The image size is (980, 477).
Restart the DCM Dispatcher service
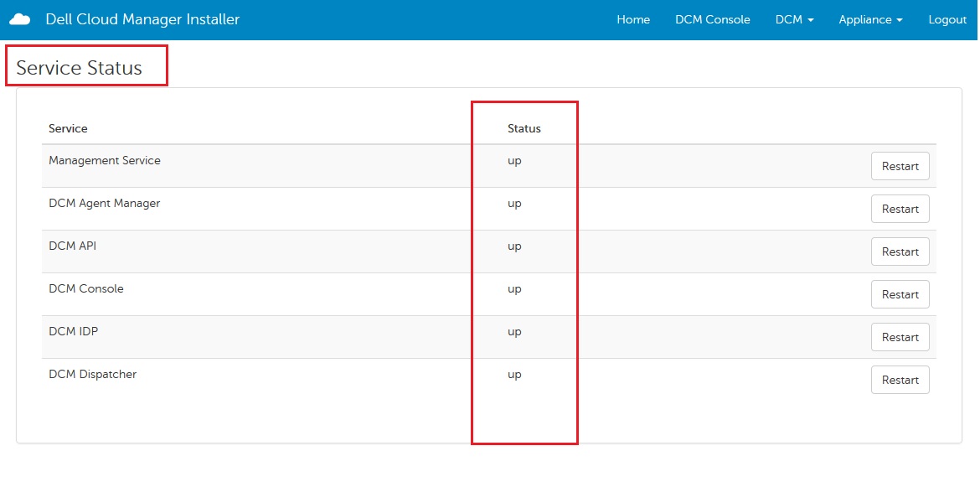point(900,380)
